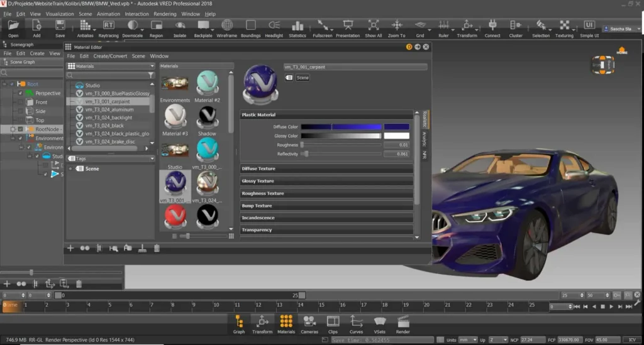Open the Rendering menu
The width and height of the screenshot is (644, 345).
165,14
